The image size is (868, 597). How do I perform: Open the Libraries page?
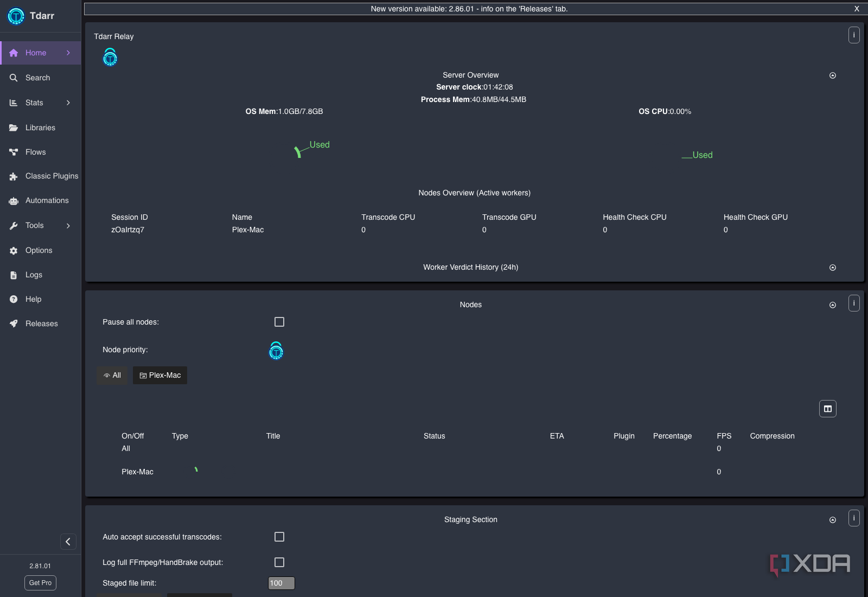[41, 128]
